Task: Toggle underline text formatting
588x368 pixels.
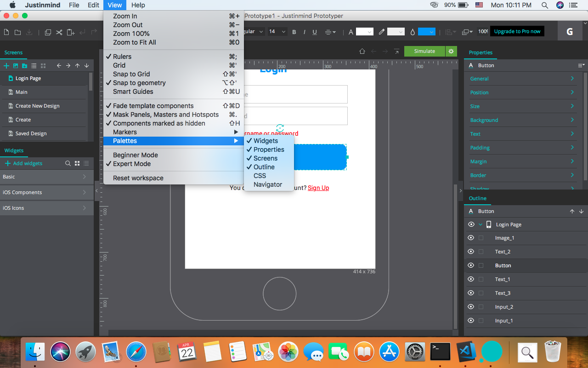Action: click(315, 32)
